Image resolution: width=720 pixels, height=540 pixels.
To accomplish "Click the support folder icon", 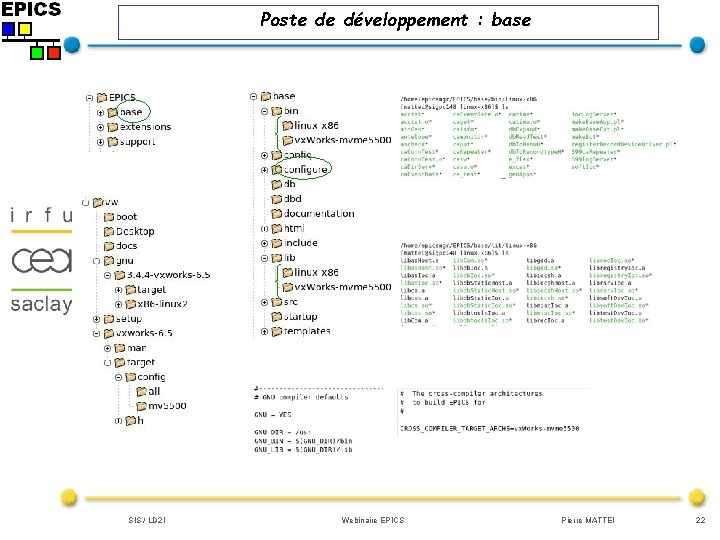I will [112, 142].
